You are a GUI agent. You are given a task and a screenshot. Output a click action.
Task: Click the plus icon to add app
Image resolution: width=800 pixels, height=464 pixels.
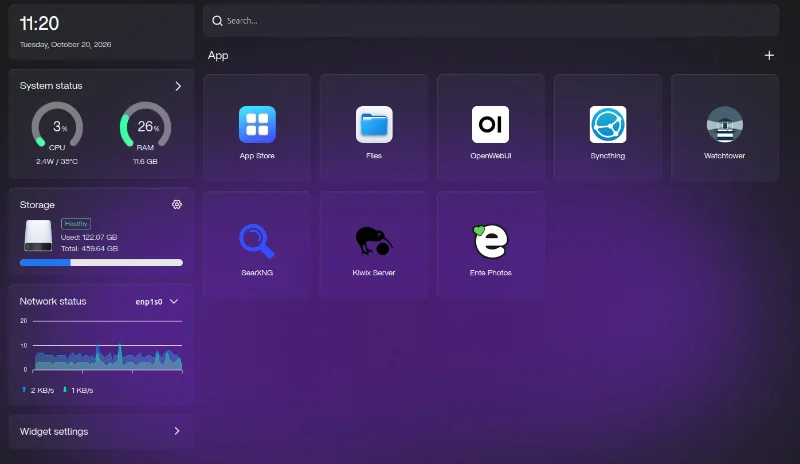pos(769,55)
